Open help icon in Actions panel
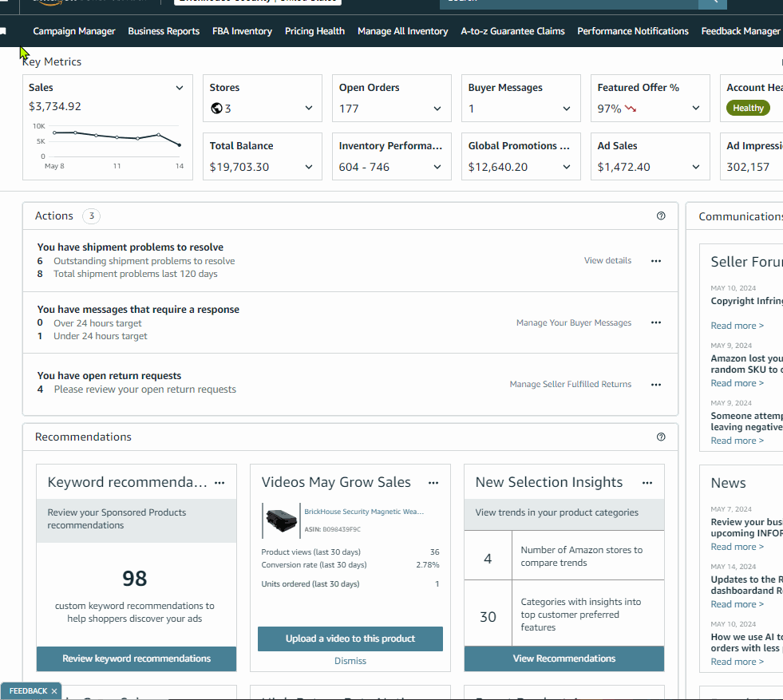This screenshot has width=783, height=700. click(x=661, y=216)
